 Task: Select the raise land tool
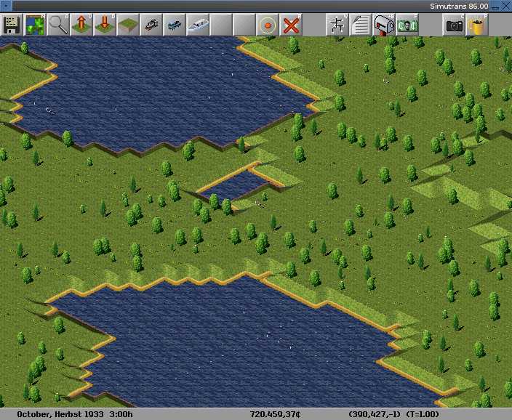point(81,24)
